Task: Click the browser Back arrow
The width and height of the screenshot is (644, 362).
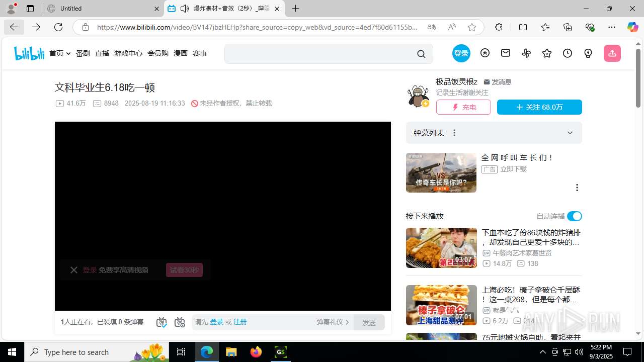Action: (x=14, y=27)
